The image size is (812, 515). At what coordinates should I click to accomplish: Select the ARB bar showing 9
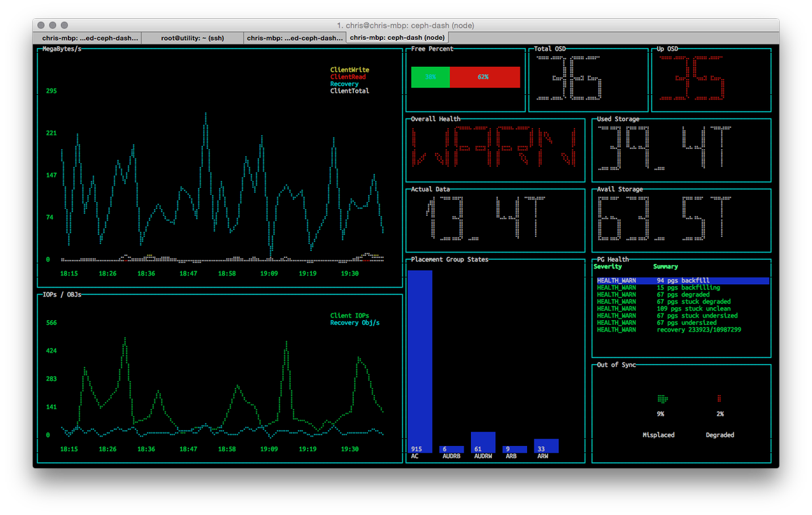[x=514, y=449]
